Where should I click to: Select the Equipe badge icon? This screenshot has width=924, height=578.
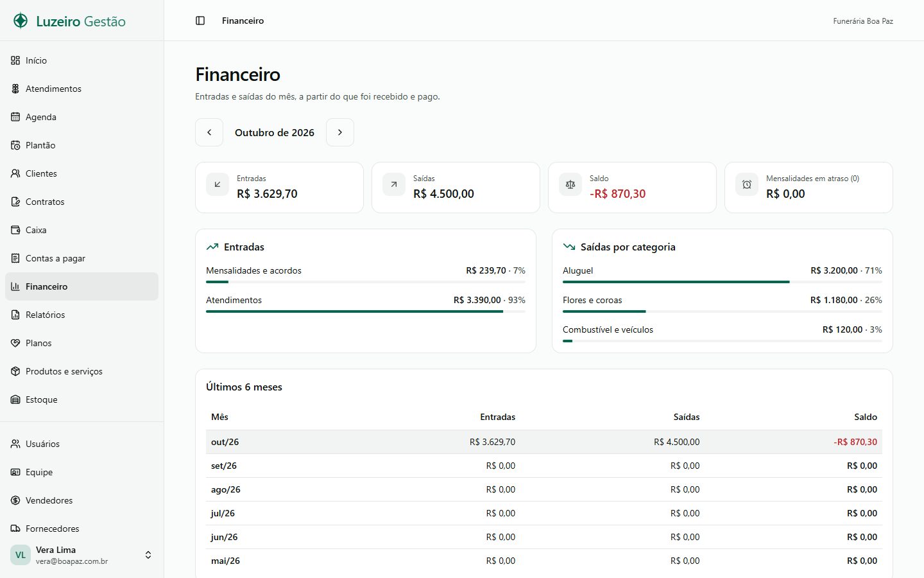coord(15,472)
